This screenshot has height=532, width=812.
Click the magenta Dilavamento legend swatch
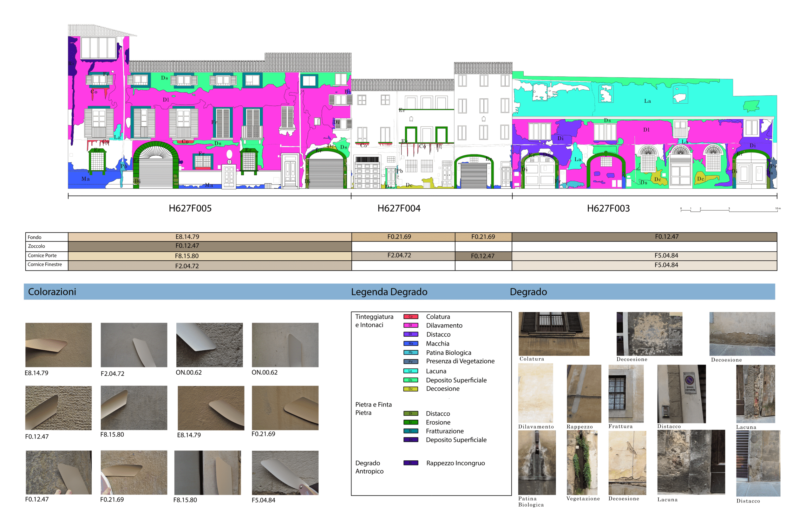coord(410,325)
